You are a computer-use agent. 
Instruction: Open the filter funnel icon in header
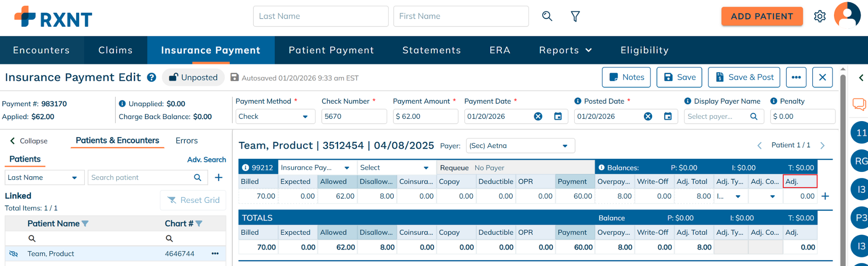click(x=575, y=17)
